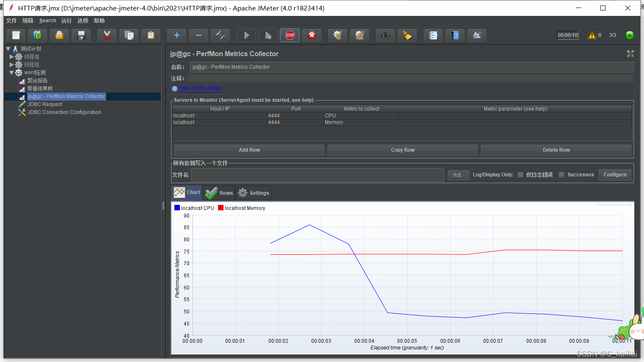Screen dimensions: 644x362
Task: Toggle the 仅日志错误 checkbox
Action: click(520, 175)
